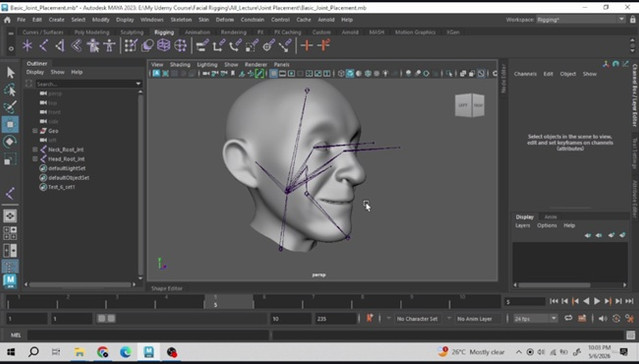Viewport: 639px width, 364px height.
Task: Click the time range slider handle
Action: point(106,318)
